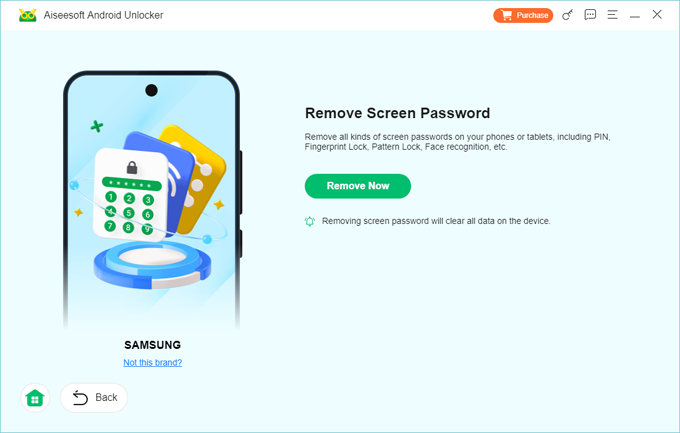Go to the green Home icon

pos(35,398)
